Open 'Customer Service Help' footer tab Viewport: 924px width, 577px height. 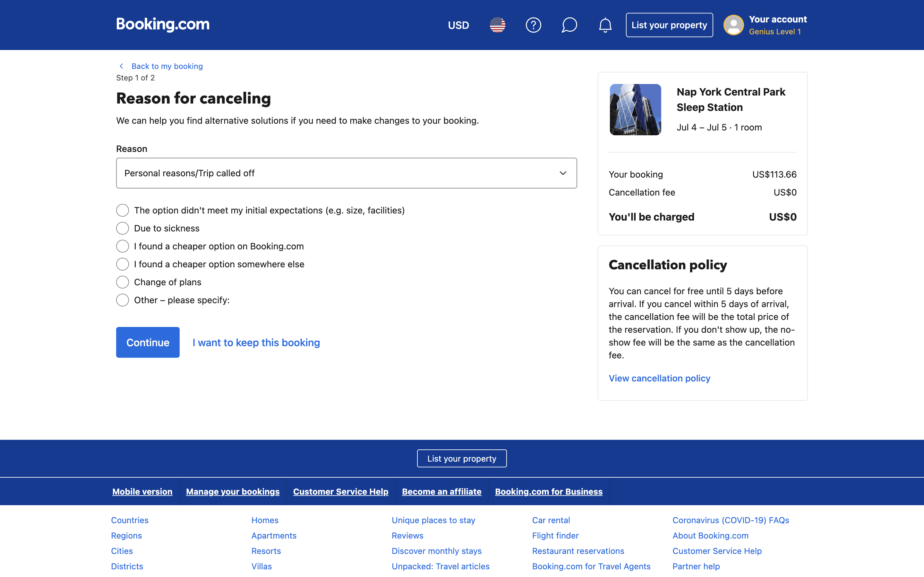341,491
